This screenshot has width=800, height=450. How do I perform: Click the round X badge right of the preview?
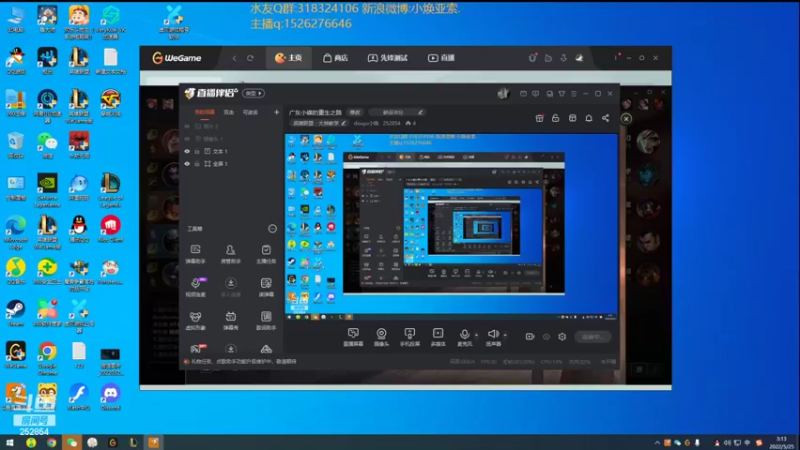pos(626,118)
